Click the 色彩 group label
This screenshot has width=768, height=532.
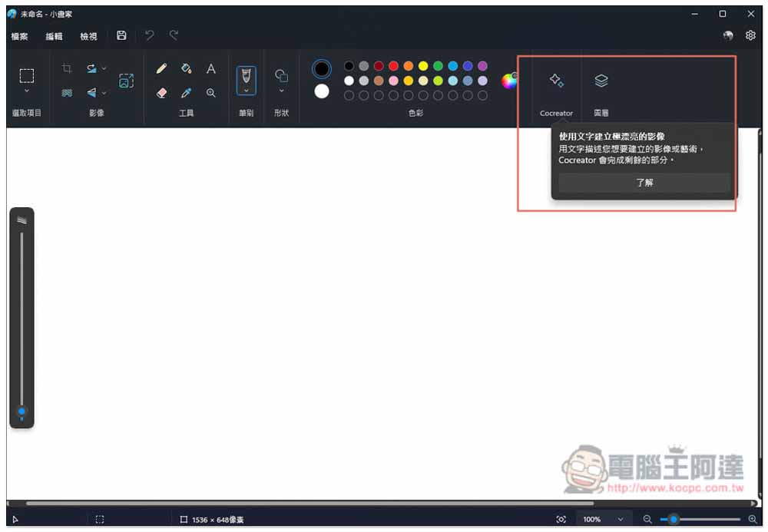tap(415, 113)
